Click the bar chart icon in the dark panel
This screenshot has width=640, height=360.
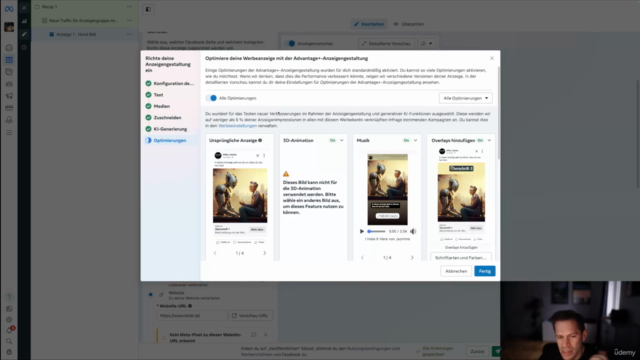[x=24, y=21]
